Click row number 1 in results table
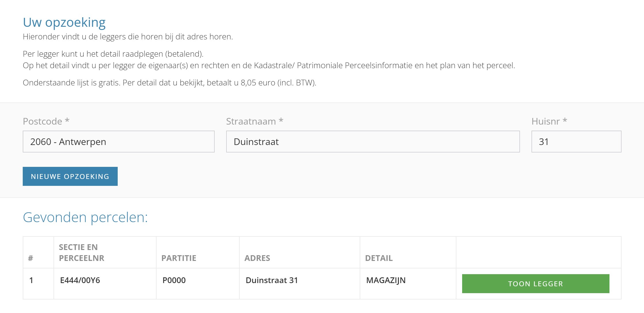This screenshot has width=644, height=313. [x=31, y=280]
